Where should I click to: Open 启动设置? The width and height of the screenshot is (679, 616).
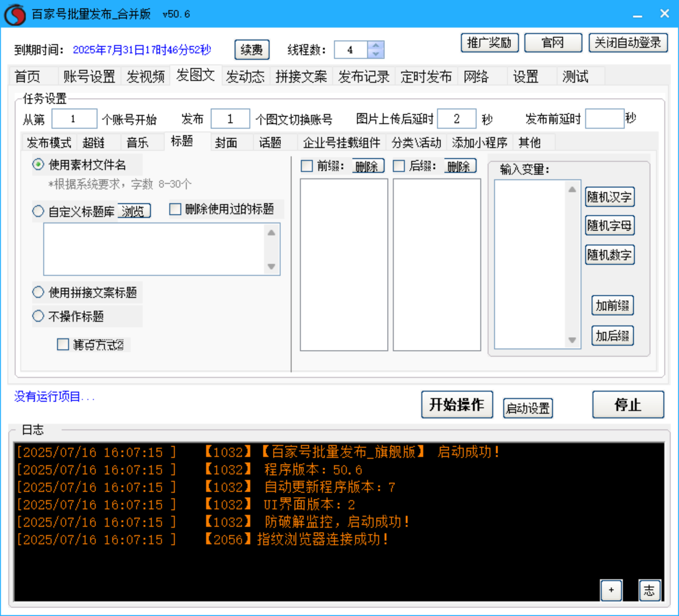click(x=528, y=408)
